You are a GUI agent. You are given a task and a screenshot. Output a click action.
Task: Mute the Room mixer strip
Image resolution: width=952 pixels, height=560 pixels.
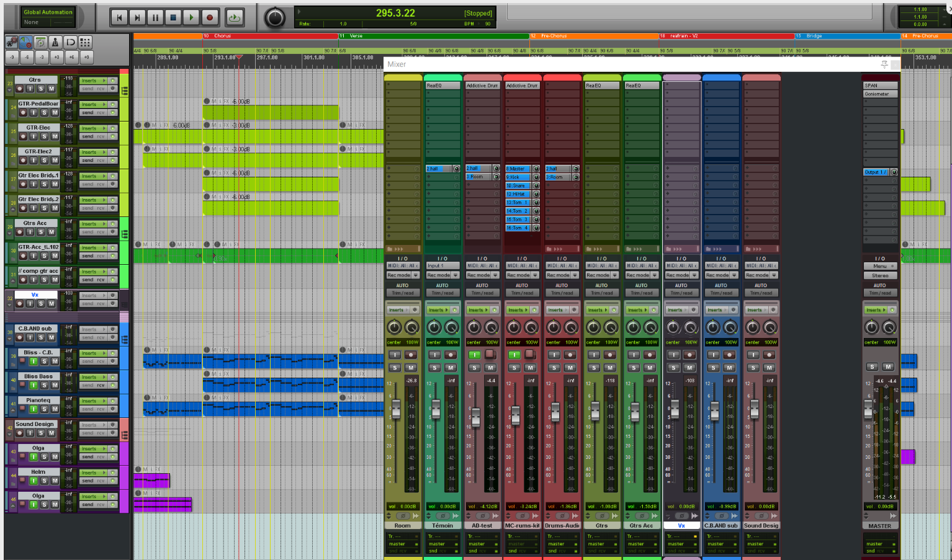[411, 368]
